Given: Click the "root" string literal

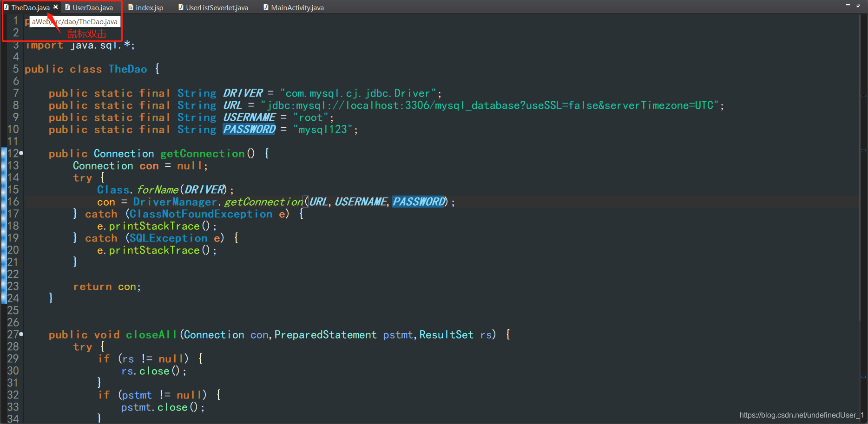Looking at the screenshot, I should click(311, 117).
